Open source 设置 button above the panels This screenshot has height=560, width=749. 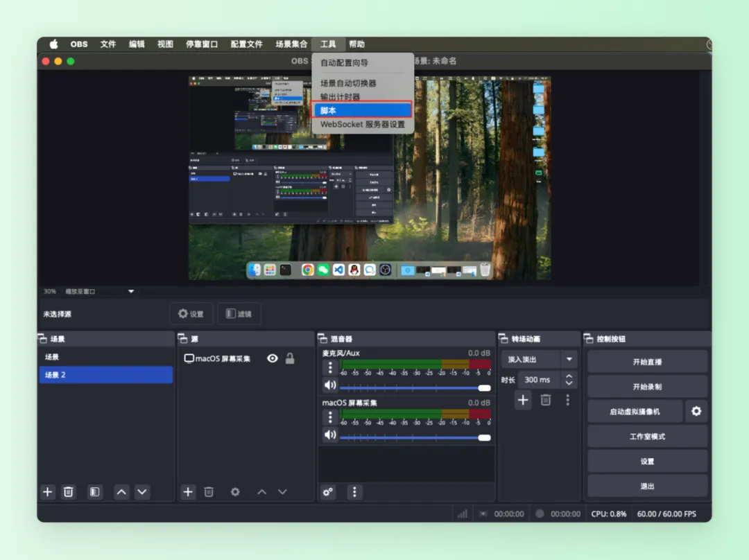[191, 314]
